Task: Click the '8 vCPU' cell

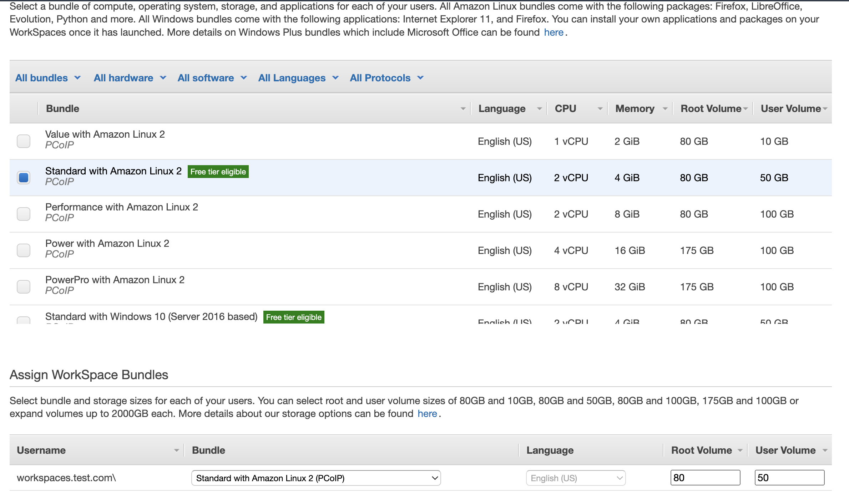Action: point(571,287)
